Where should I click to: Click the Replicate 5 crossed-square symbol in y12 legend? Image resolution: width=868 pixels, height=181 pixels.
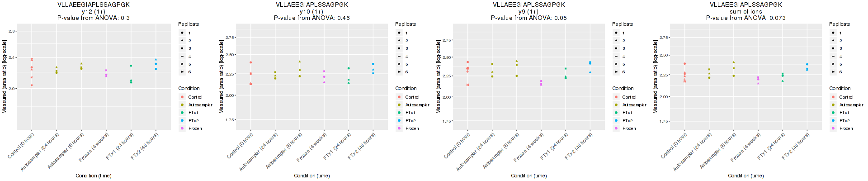[182, 64]
